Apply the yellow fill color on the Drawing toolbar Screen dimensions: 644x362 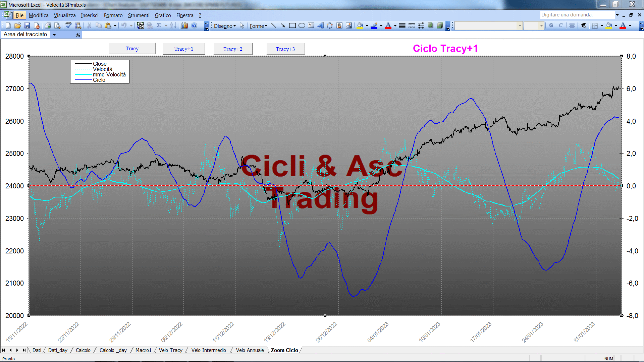(360, 26)
